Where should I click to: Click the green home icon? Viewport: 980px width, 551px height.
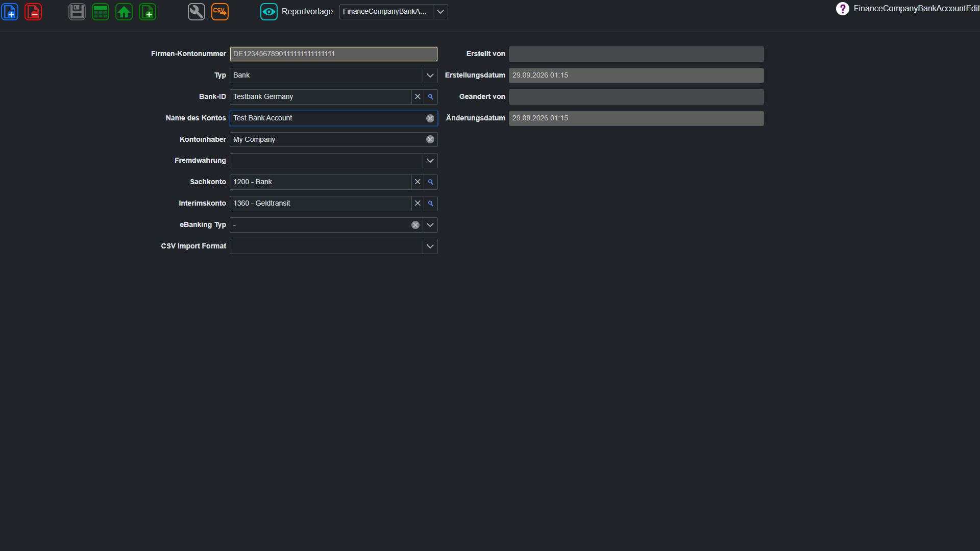pos(124,12)
